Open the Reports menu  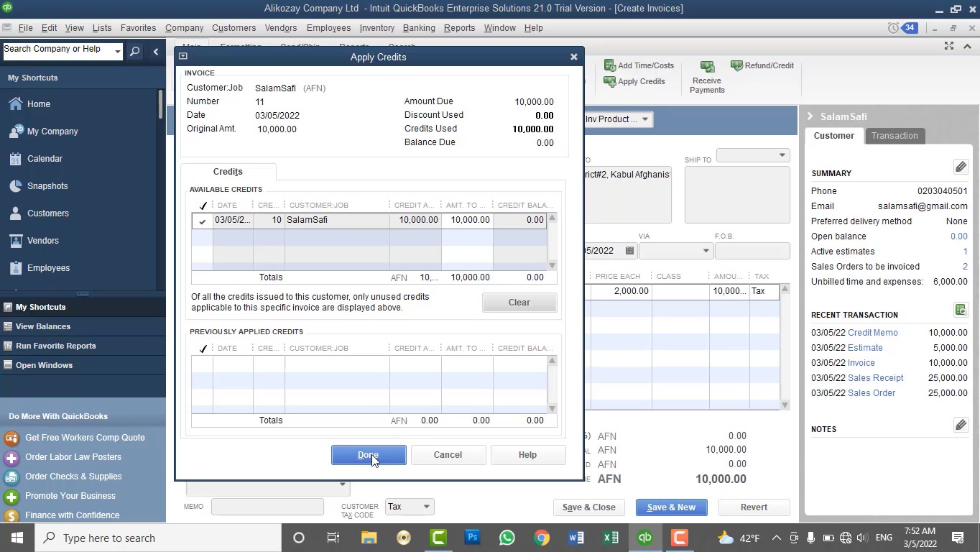459,28
